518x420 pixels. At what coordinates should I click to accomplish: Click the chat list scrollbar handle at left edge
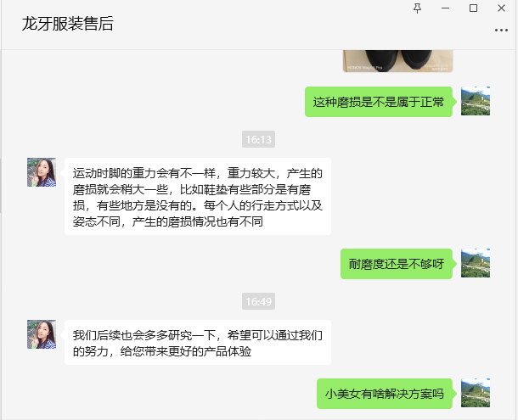pos(1,186)
